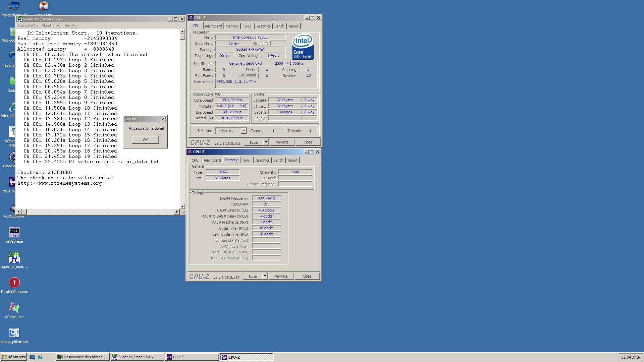Select About tab in lower CPU-Z
644x362 pixels.
292,160
